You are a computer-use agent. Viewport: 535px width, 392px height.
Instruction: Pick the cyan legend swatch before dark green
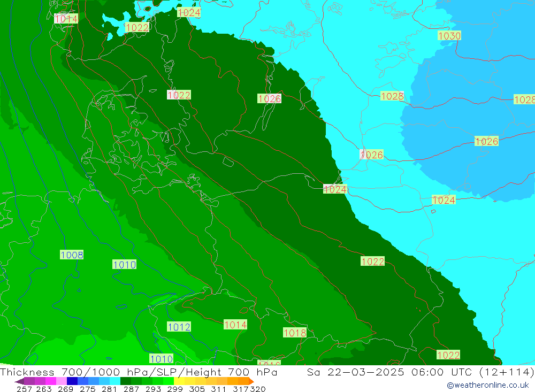115,381
